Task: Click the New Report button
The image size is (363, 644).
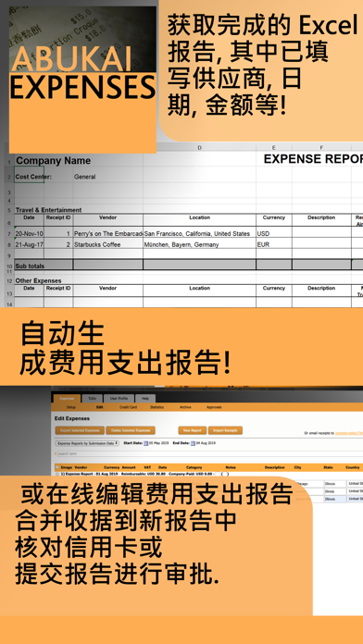Action: [192, 430]
